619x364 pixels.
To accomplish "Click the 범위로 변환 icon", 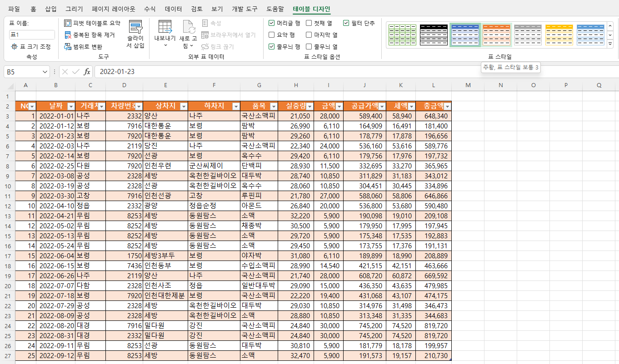I will pos(68,46).
